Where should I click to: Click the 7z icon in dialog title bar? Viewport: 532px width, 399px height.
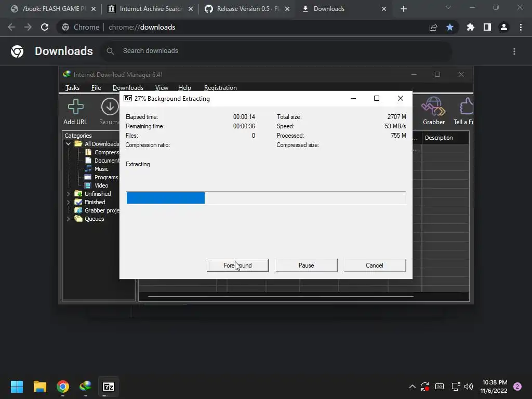[128, 98]
